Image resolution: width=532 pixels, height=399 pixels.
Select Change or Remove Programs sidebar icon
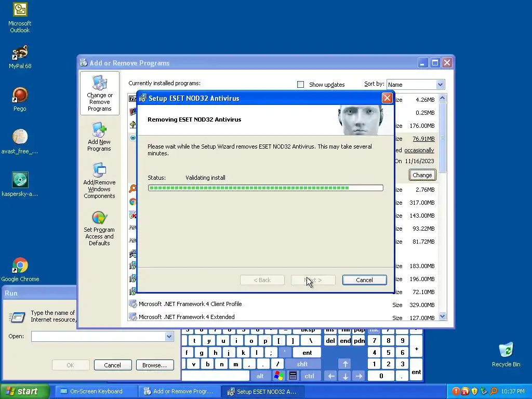pos(99,93)
